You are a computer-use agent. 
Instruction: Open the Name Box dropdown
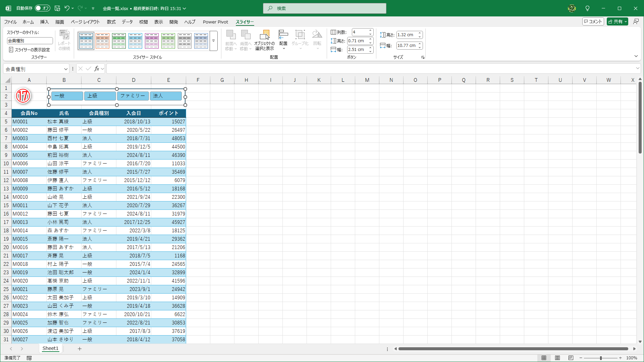click(x=66, y=69)
